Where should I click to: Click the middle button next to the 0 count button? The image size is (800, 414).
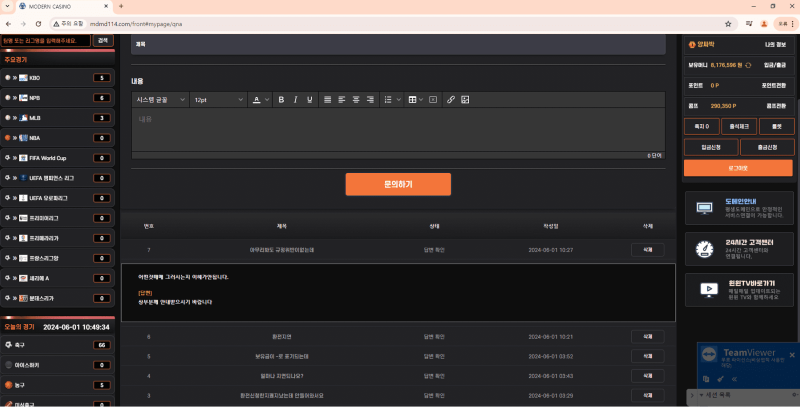click(x=739, y=127)
